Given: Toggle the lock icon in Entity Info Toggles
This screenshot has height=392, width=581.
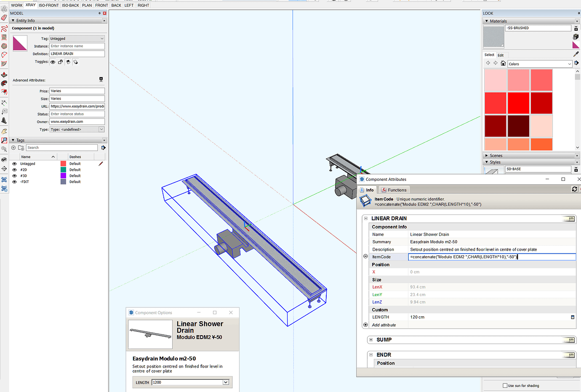Looking at the screenshot, I should (59, 62).
